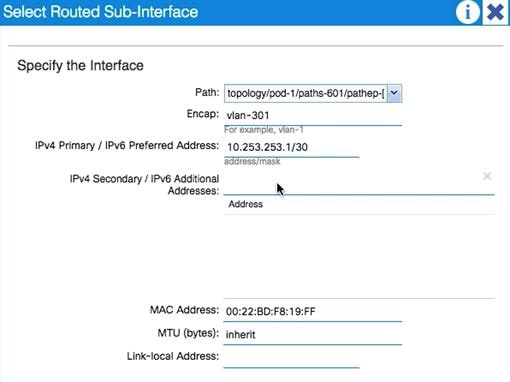Click the MAC Address label
This screenshot has width=510, height=382.
[x=184, y=310]
